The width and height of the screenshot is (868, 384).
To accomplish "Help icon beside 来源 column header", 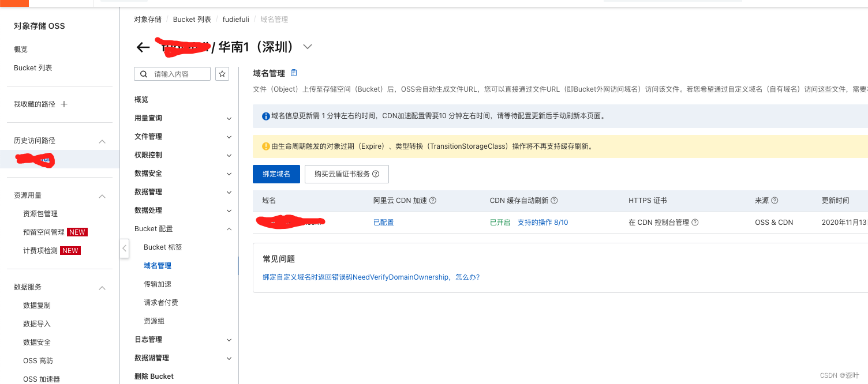I will tap(775, 201).
